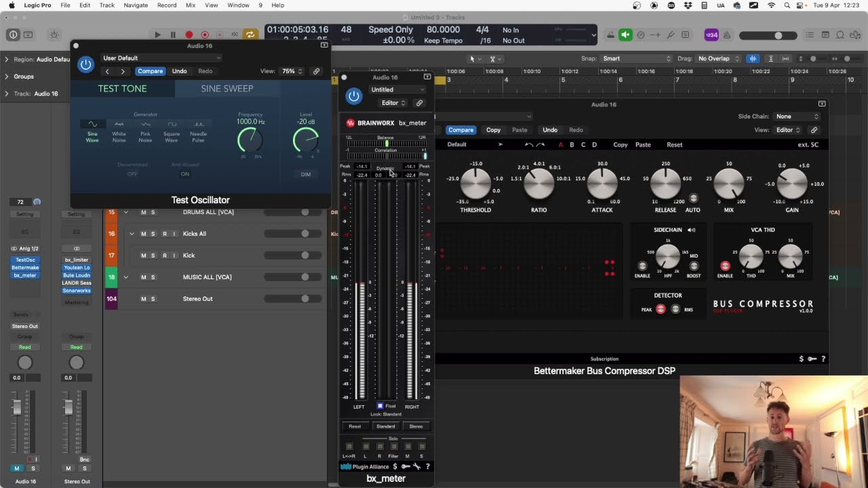868x488 pixels.
Task: Click the link icon in bx_meter header
Action: coord(419,103)
